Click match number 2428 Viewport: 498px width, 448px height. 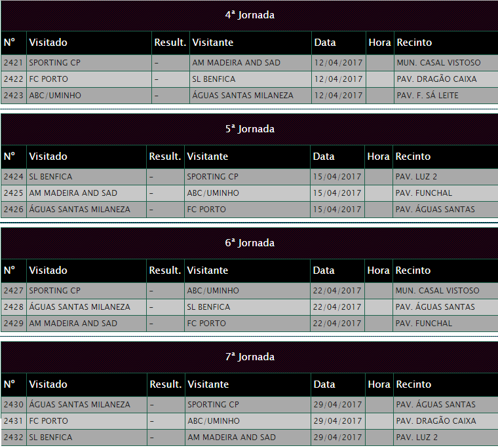point(13,307)
